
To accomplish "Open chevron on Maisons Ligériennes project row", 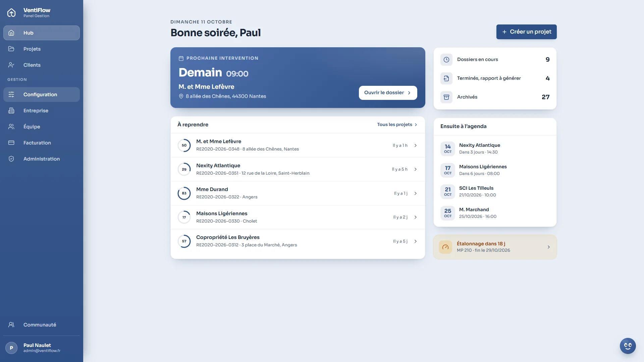I will 416,217.
